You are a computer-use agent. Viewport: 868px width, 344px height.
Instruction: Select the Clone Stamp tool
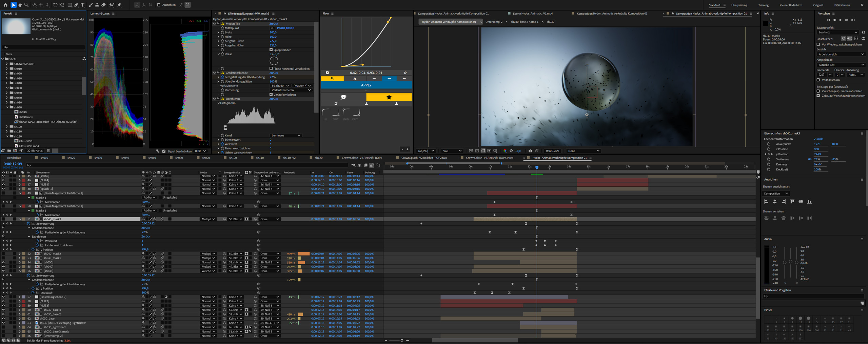click(x=97, y=5)
